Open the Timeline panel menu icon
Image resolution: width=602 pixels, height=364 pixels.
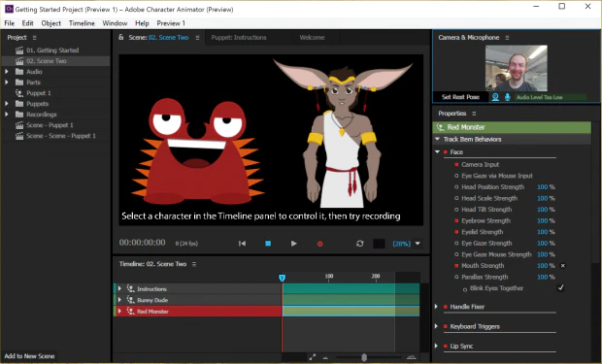click(x=194, y=264)
